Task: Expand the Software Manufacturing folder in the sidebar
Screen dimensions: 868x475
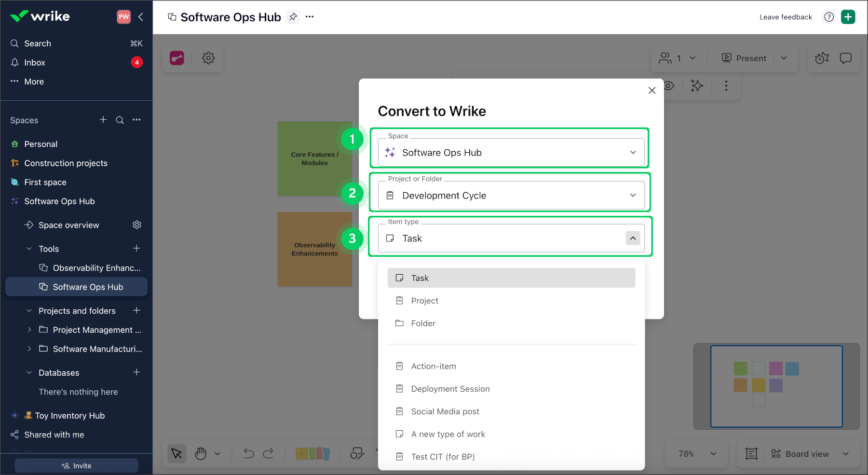Action: pos(30,348)
